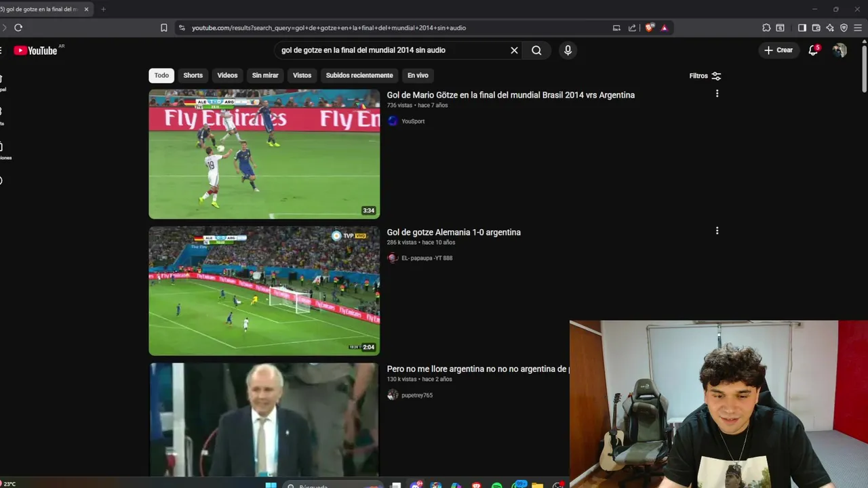Open thumbnail of Alemania 1-0 argentina video

click(x=264, y=291)
